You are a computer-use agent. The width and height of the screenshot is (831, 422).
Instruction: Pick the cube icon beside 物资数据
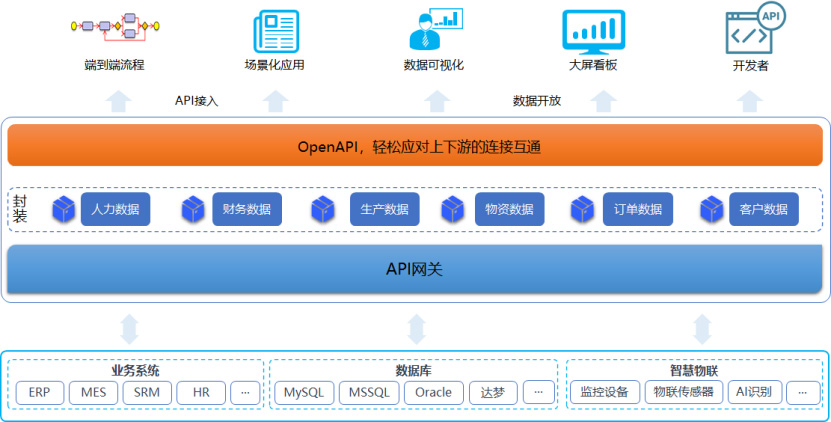[453, 209]
